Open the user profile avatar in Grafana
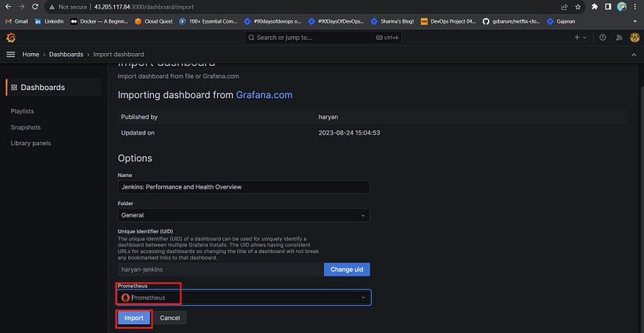 [x=634, y=38]
